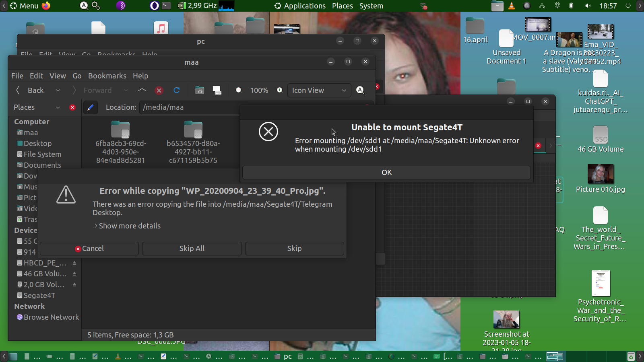The image size is (644, 362).
Task: Click Skip All in copy error dialog
Action: (x=192, y=249)
